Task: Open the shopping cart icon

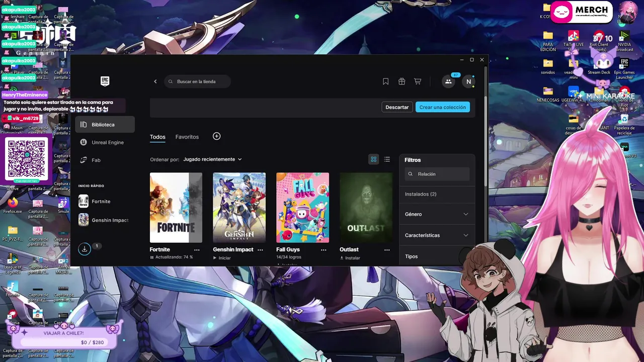Action: pos(418,81)
